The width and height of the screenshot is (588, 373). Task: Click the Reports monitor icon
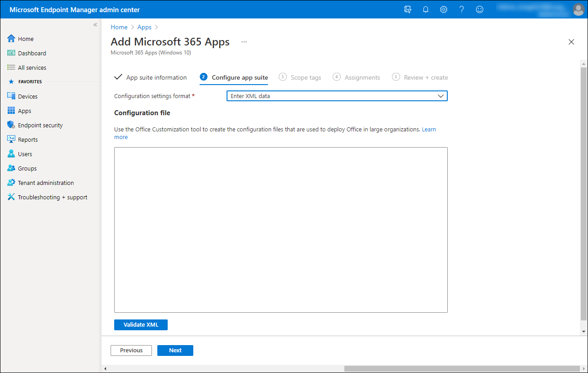[11, 139]
